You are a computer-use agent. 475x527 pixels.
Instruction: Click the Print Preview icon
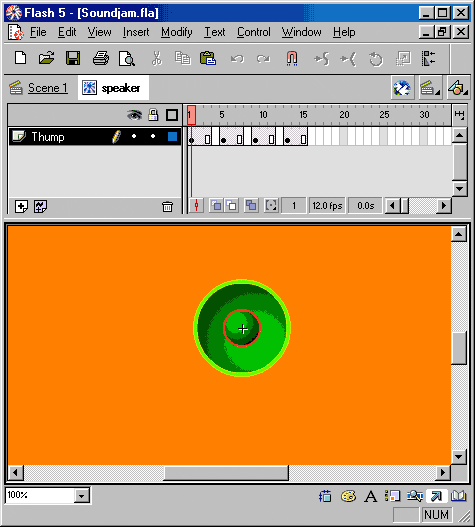click(x=127, y=58)
